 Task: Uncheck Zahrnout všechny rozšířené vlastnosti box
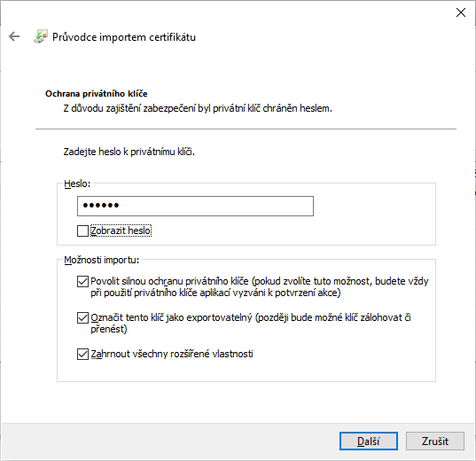point(82,354)
